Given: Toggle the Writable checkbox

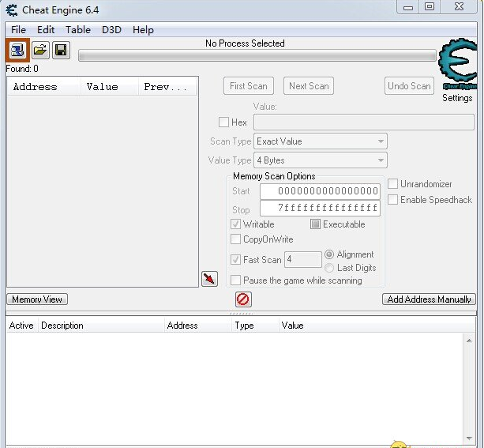Looking at the screenshot, I should pos(235,224).
